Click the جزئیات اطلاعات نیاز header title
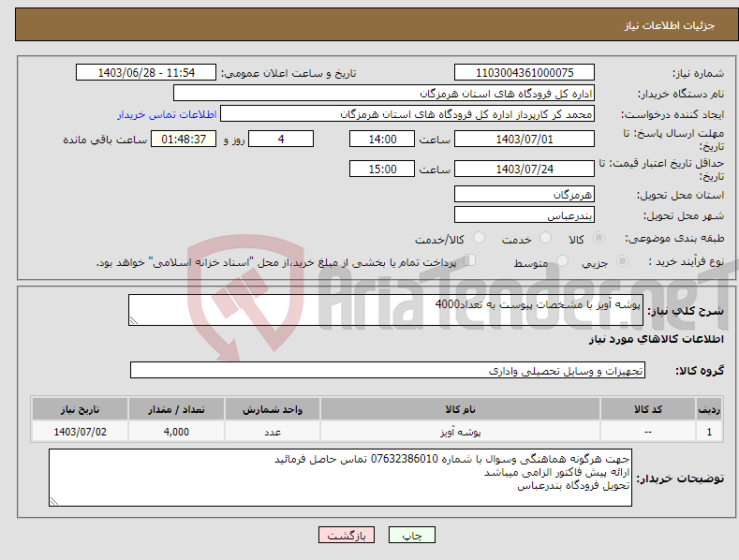 (670, 25)
